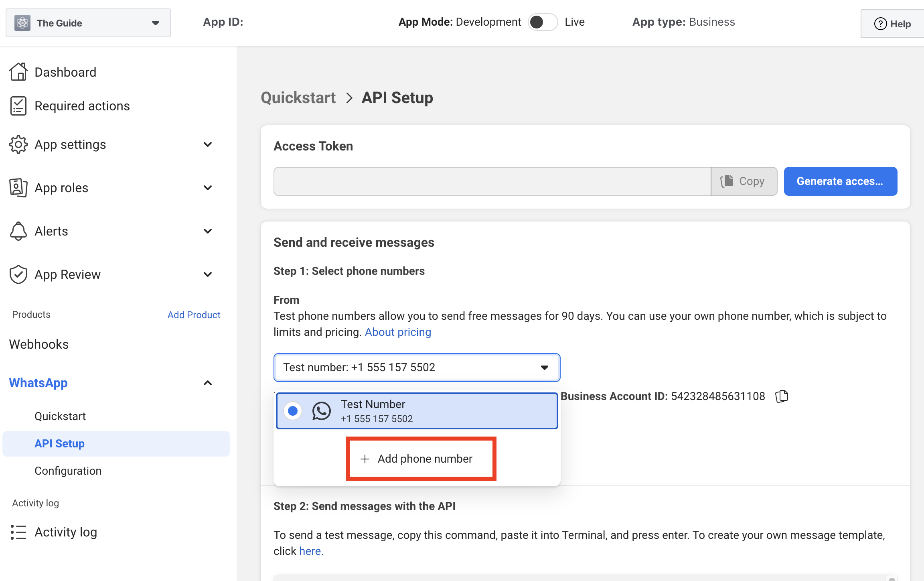The height and width of the screenshot is (581, 924).
Task: Click the Add Product link
Action: point(194,315)
